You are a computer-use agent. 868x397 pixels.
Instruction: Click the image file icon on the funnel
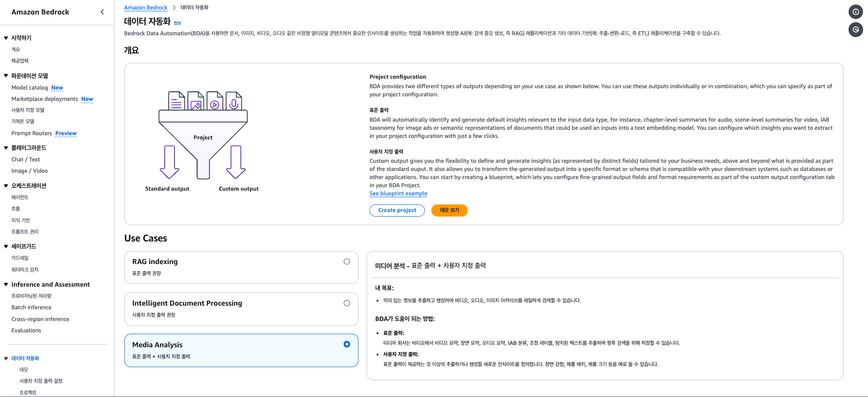(196, 101)
